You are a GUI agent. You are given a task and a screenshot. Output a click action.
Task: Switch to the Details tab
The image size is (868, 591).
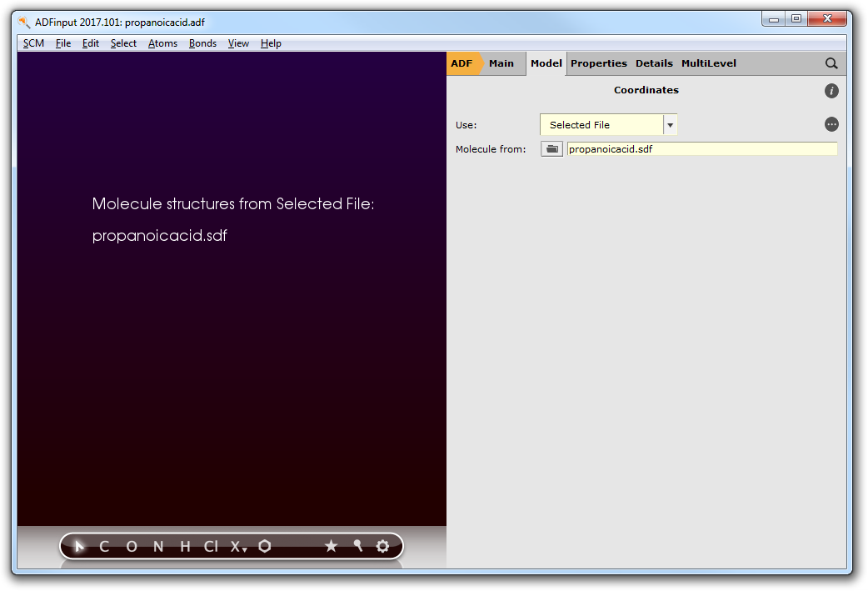click(654, 63)
